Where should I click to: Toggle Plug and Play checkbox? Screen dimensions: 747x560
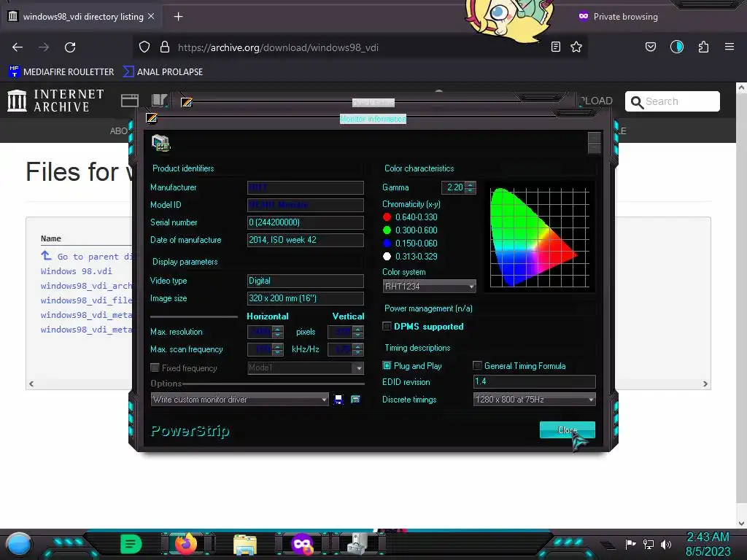tap(387, 366)
